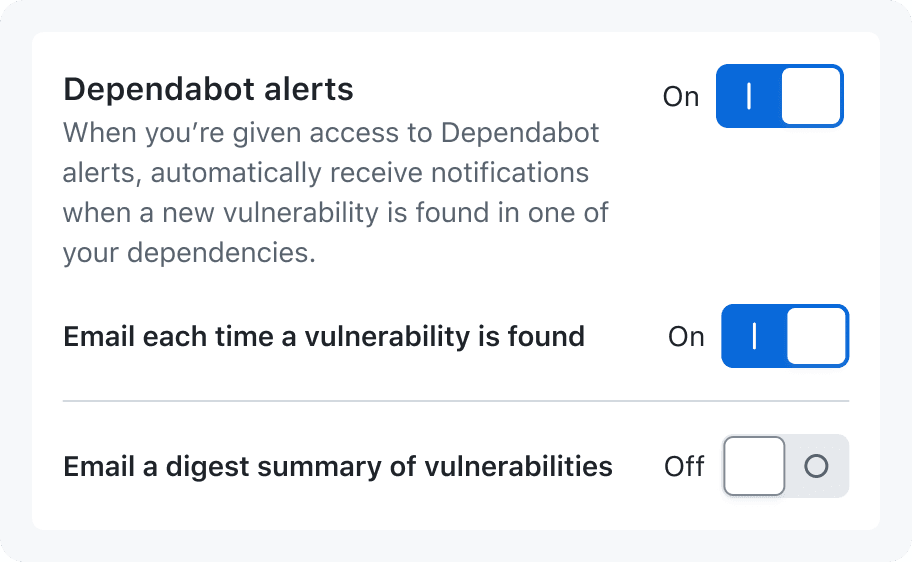This screenshot has width=912, height=562.
Task: Click the On label beside Dependabot alerts
Action: point(681,97)
